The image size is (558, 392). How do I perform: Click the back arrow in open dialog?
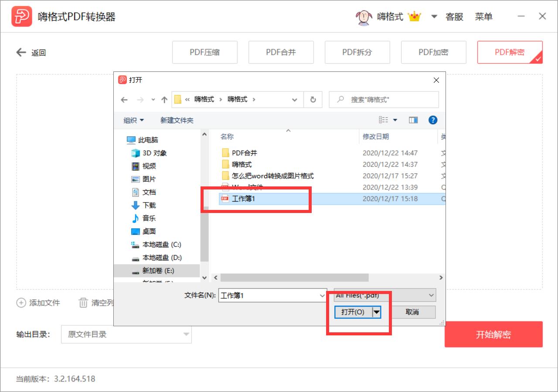[x=124, y=100]
